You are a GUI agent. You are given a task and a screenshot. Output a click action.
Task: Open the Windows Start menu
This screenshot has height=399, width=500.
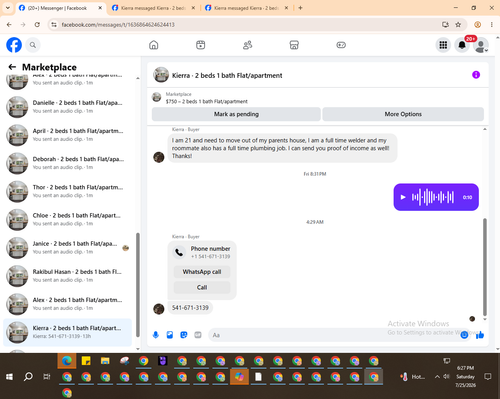9,377
